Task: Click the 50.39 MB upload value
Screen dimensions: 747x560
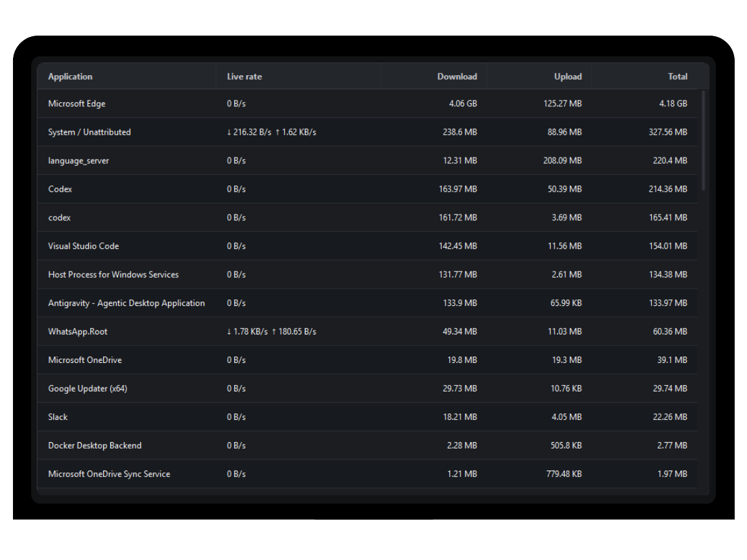Action: [x=565, y=189]
